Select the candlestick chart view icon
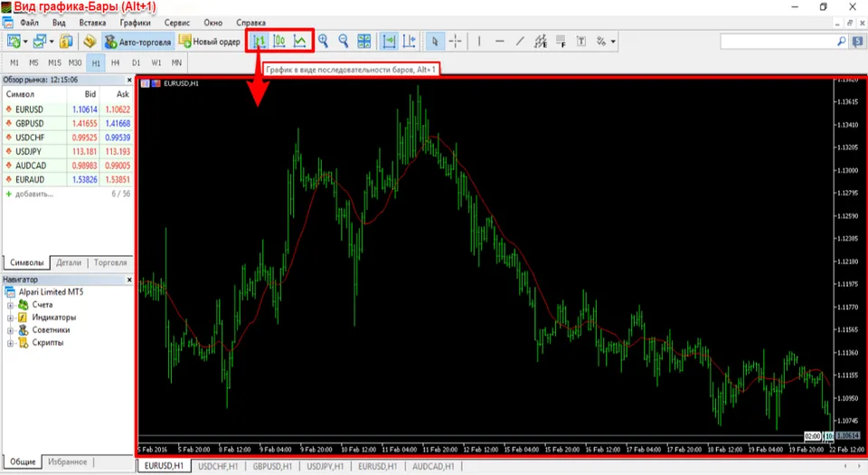 279,41
